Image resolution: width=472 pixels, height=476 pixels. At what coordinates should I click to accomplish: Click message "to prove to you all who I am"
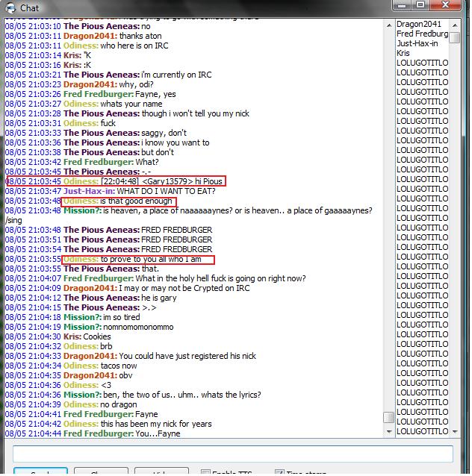click(x=151, y=259)
